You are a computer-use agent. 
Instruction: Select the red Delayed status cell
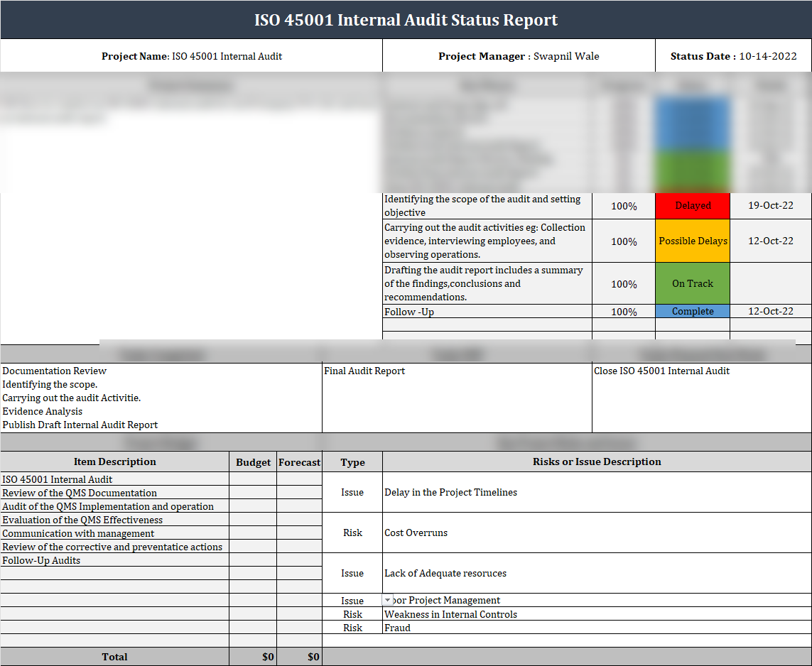692,205
